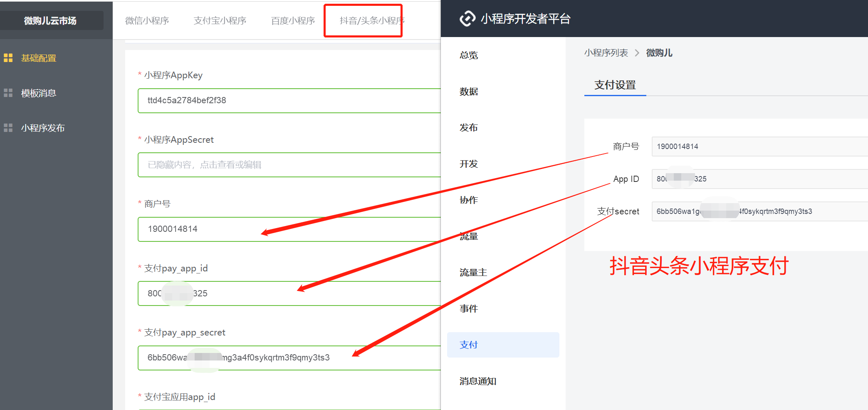
Task: Click the 模板消息 grid icon in sidebar
Action: click(x=8, y=93)
